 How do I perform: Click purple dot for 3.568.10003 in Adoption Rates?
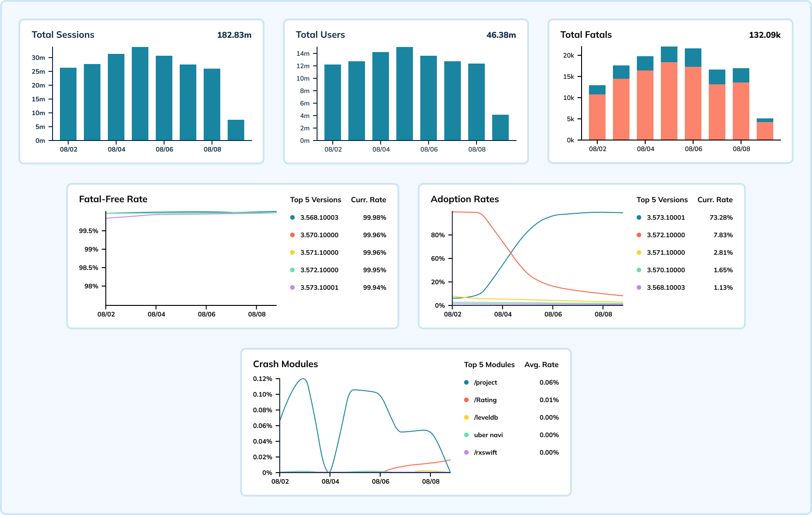[x=639, y=287]
